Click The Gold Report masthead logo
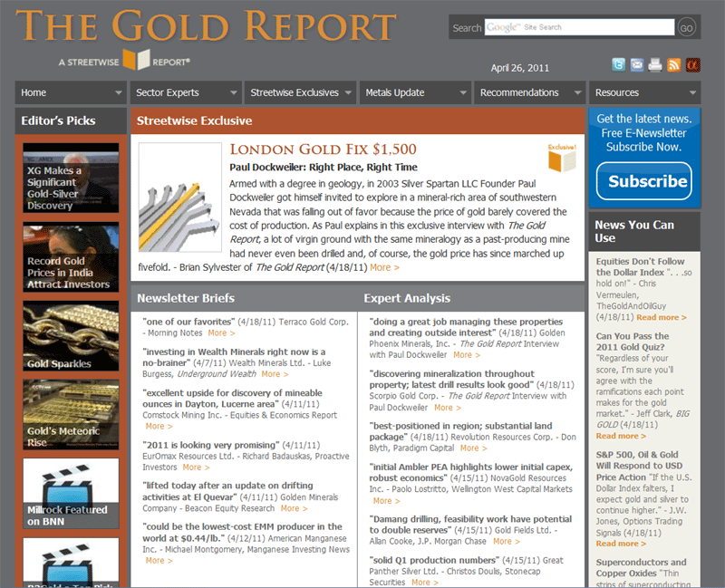725x588 pixels. click(x=207, y=26)
